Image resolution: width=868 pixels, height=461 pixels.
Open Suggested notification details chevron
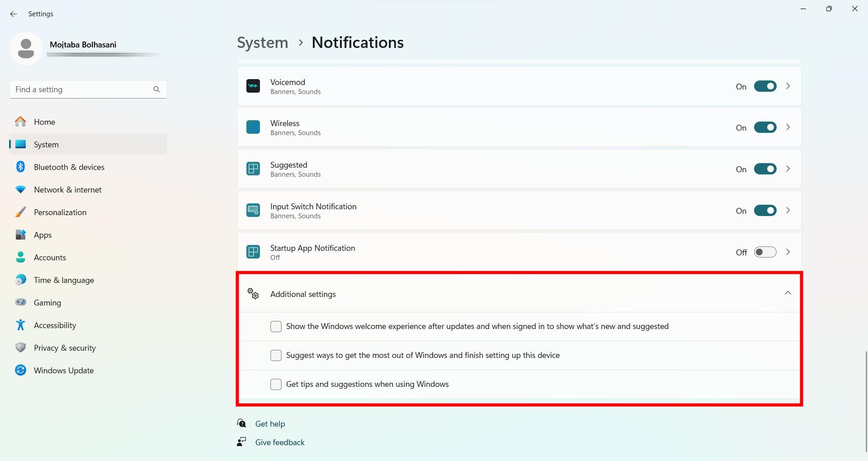pos(788,169)
